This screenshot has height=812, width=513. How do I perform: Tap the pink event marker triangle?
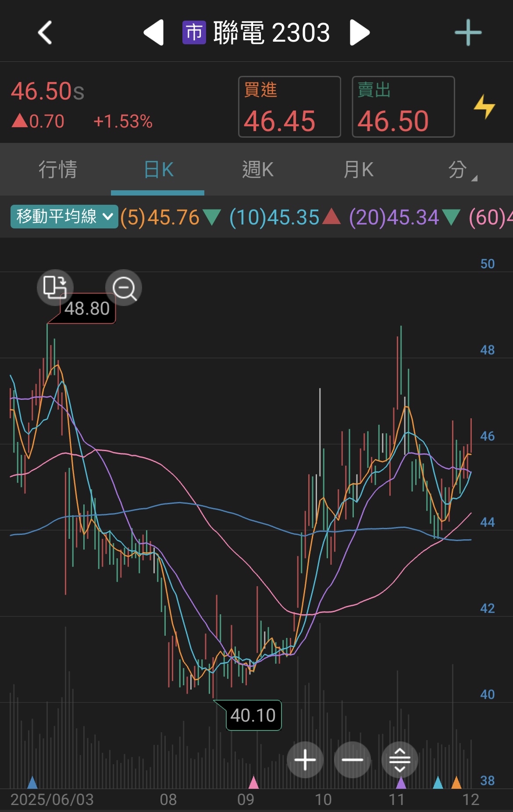(253, 782)
